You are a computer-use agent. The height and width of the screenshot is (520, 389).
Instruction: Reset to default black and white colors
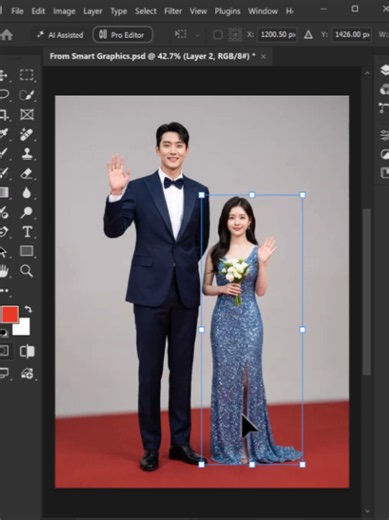pos(4,332)
